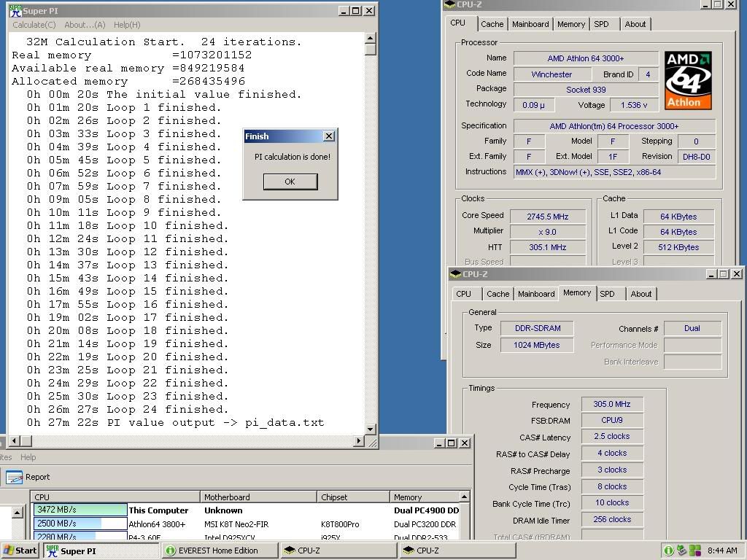Click the green EVEREST info tray icon
747x560 pixels.
[668, 551]
